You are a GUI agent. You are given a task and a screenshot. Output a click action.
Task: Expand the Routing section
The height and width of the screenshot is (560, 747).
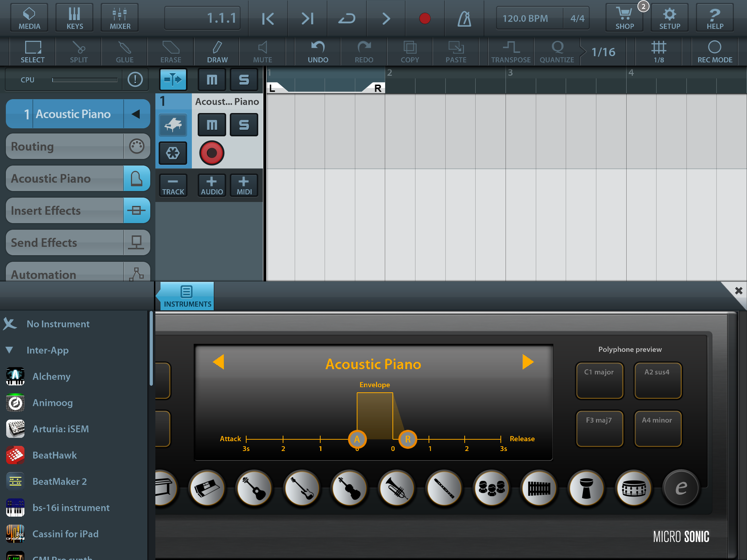point(78,146)
